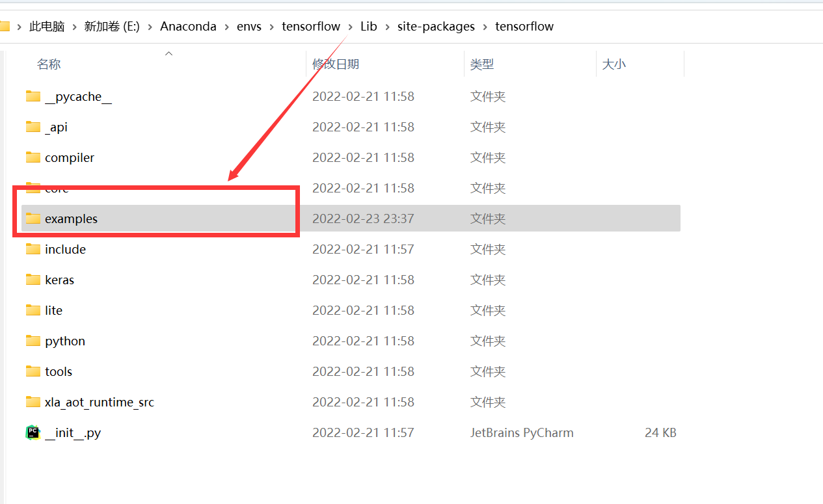The width and height of the screenshot is (823, 504).
Task: Select the keras folder icon
Action: [x=33, y=280]
